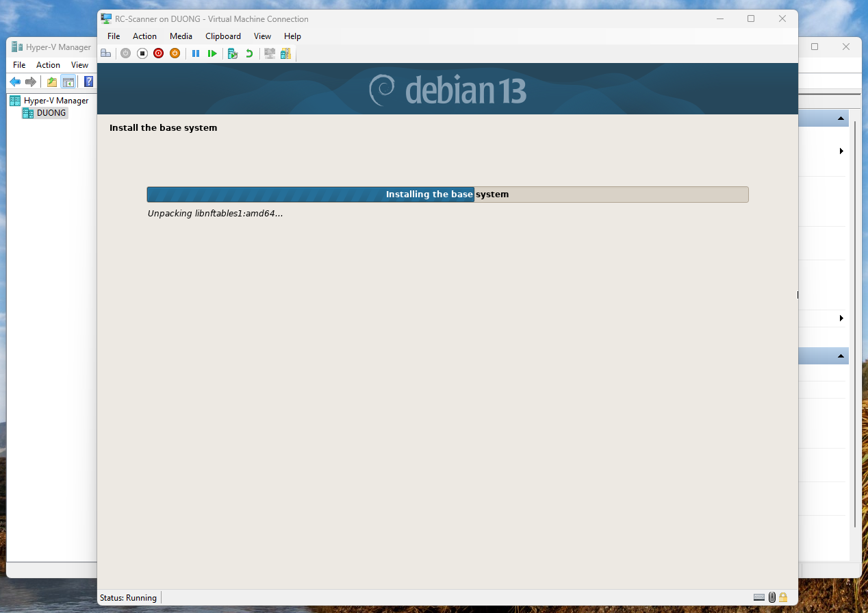This screenshot has width=868, height=613.
Task: Close the Virtual Machine Connection window
Action: pyautogui.click(x=782, y=19)
